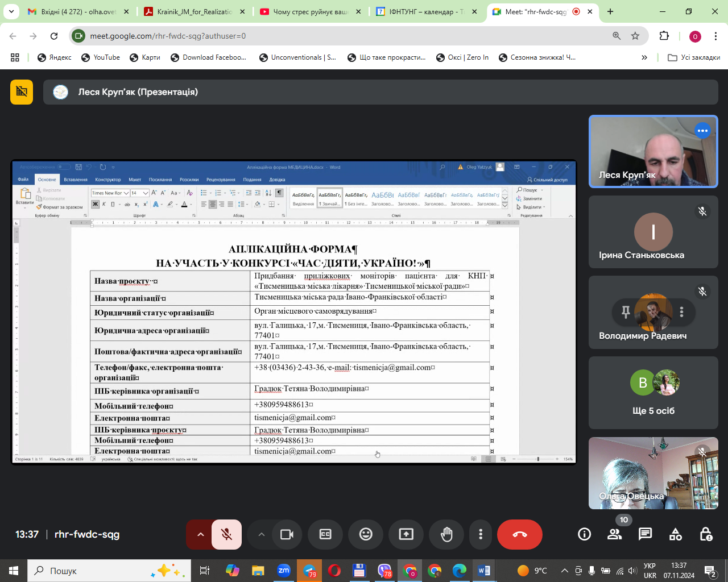Switch to the YouTube stress video tab
Screen dimensions: 728x582
click(311, 11)
